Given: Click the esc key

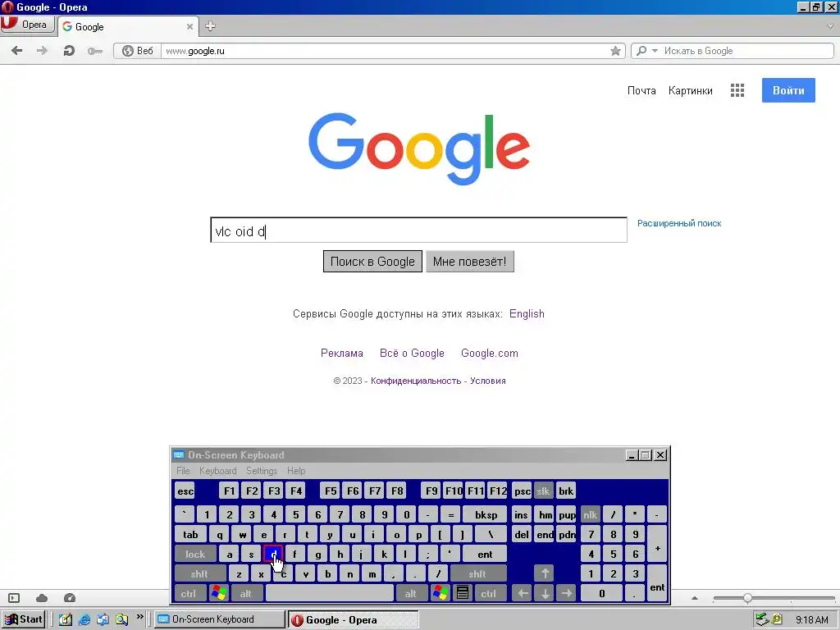Looking at the screenshot, I should click(x=185, y=491).
